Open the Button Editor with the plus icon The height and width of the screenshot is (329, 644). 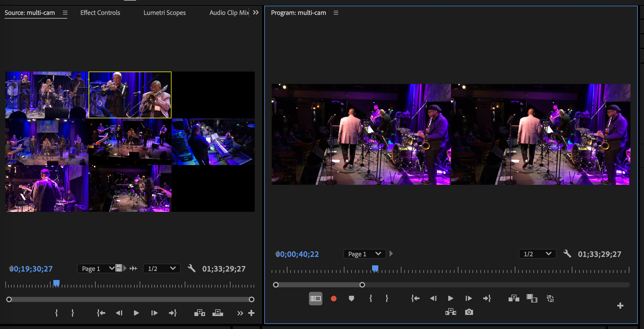[620, 305]
